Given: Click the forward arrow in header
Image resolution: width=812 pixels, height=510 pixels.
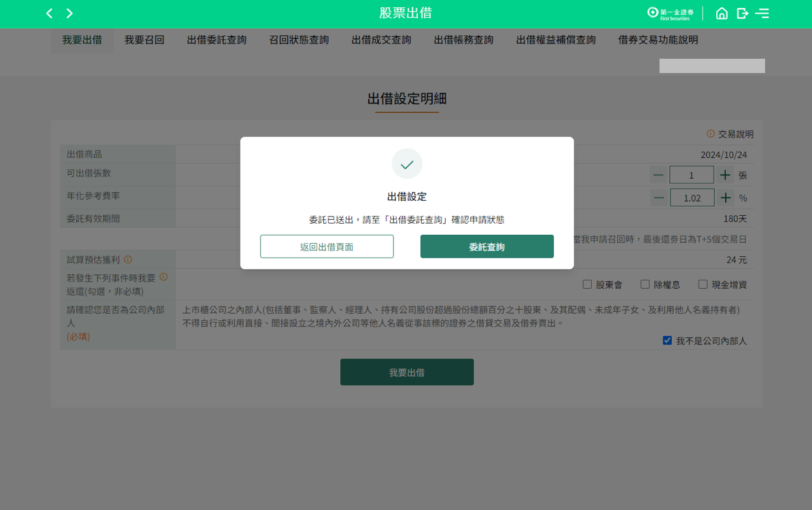Looking at the screenshot, I should pos(70,14).
